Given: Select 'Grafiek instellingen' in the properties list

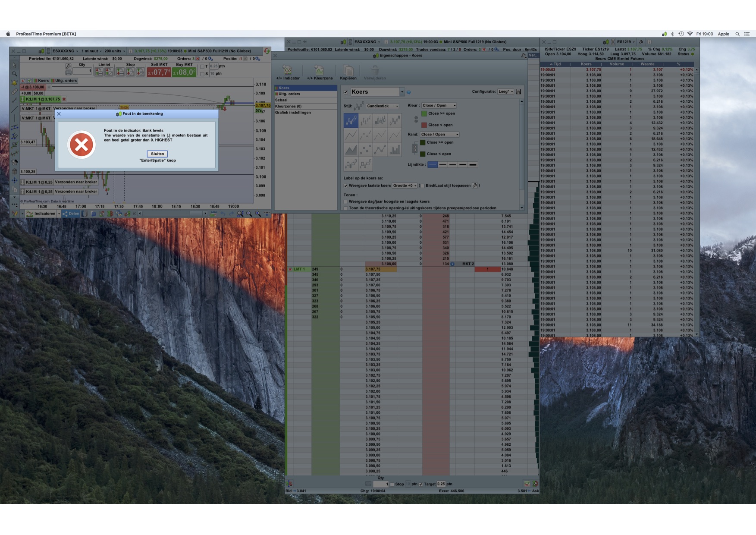Looking at the screenshot, I should (x=306, y=113).
